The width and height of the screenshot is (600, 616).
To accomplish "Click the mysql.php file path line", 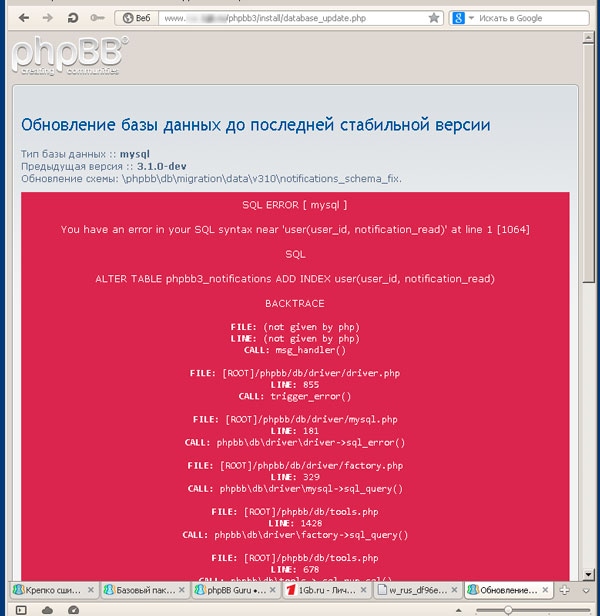I will (x=295, y=420).
